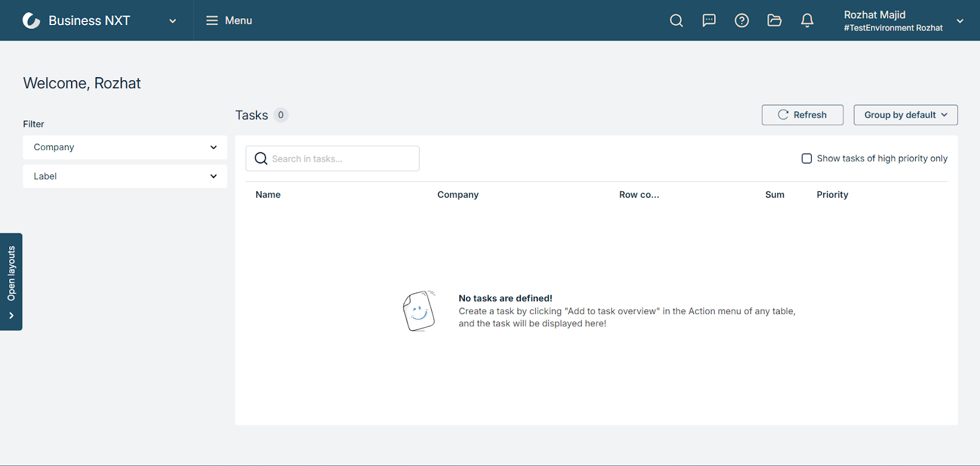Click the Welcome, Rozhat heading
Viewport: 980px width, 466px height.
tap(82, 83)
